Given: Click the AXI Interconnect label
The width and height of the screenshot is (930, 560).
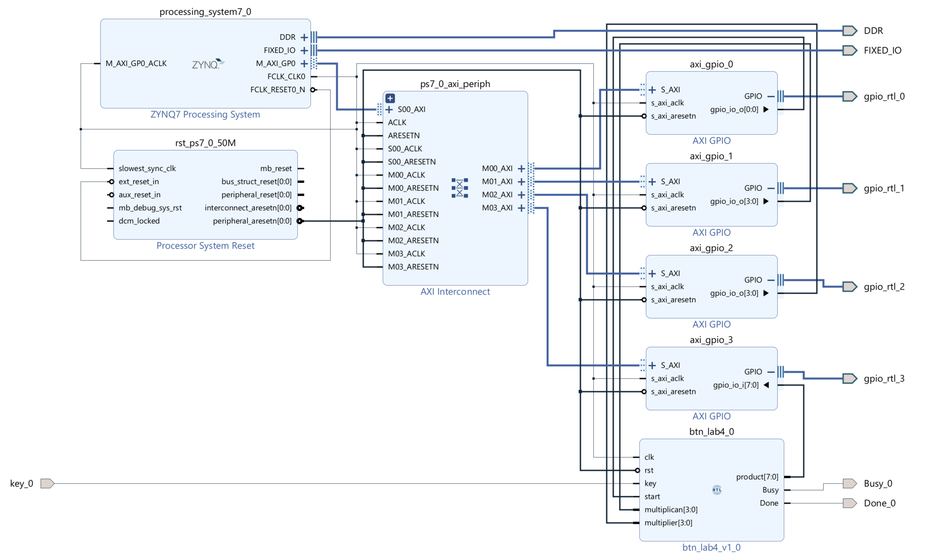Looking at the screenshot, I should click(455, 292).
